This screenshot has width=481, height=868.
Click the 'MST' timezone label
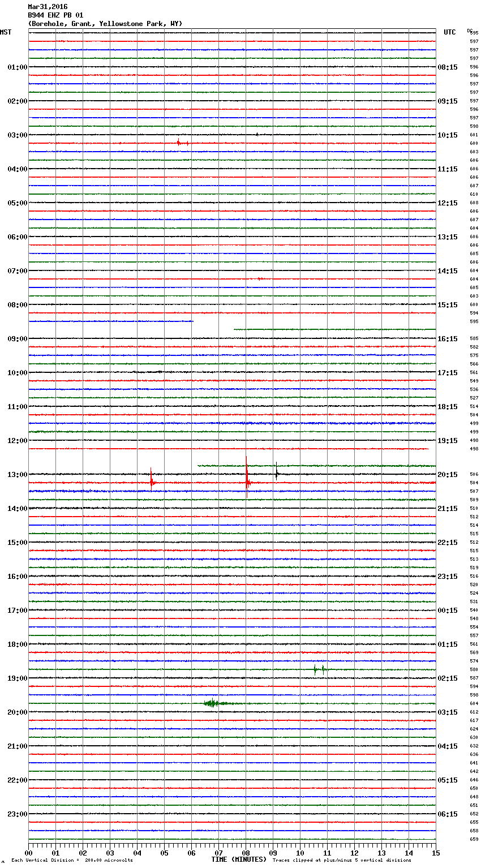pyautogui.click(x=6, y=32)
